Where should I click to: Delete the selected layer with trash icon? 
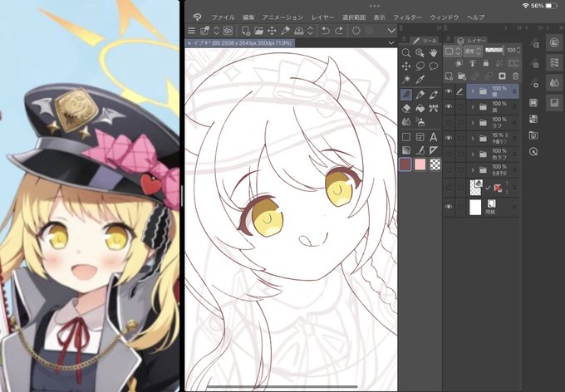[x=515, y=76]
